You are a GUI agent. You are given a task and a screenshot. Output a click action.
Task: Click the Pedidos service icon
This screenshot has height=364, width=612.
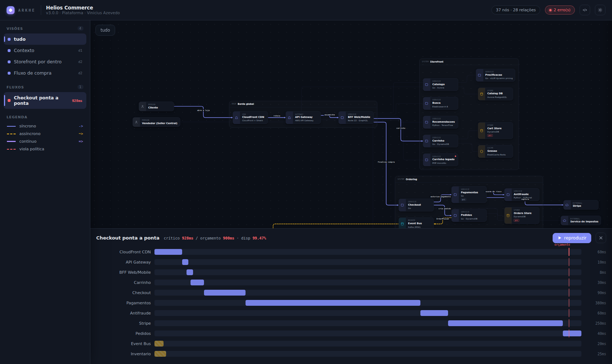coord(455,215)
